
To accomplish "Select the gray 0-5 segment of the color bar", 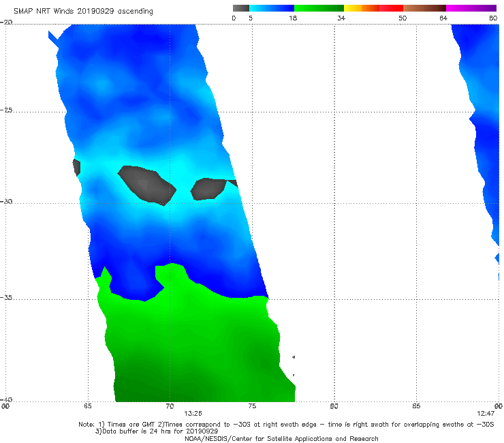I will [241, 8].
